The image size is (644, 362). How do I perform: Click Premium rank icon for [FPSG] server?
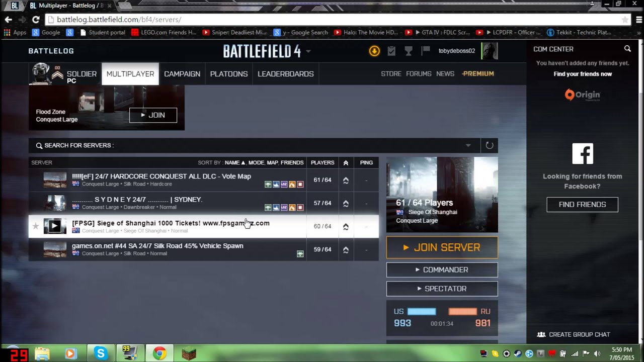coord(346,226)
